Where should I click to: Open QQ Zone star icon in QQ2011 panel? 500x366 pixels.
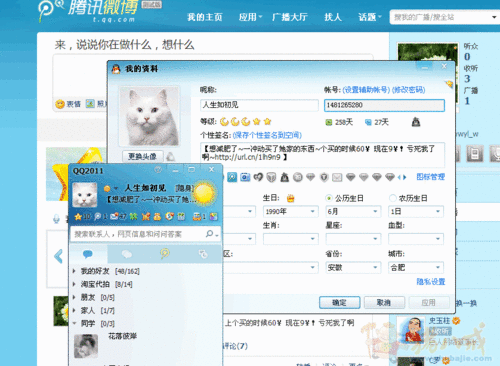(x=78, y=217)
